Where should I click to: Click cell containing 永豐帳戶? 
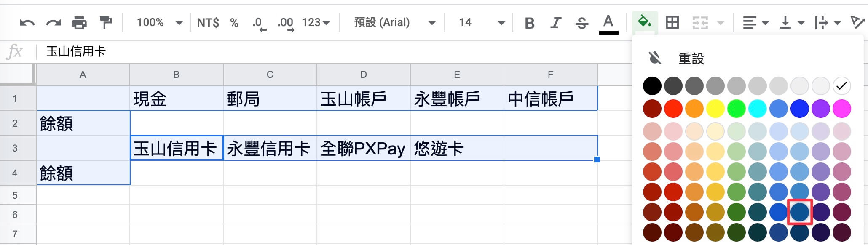click(x=457, y=99)
